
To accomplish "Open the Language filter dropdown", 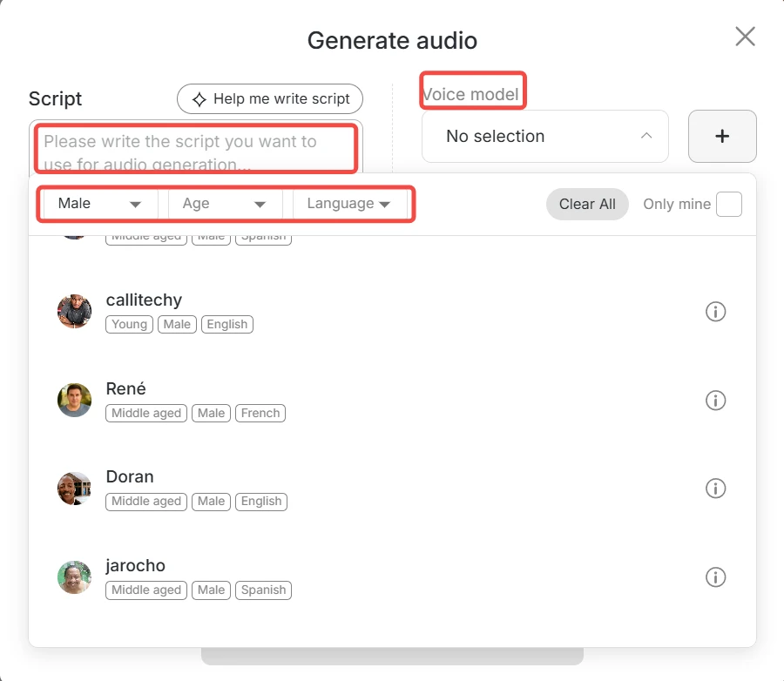I will pos(349,203).
